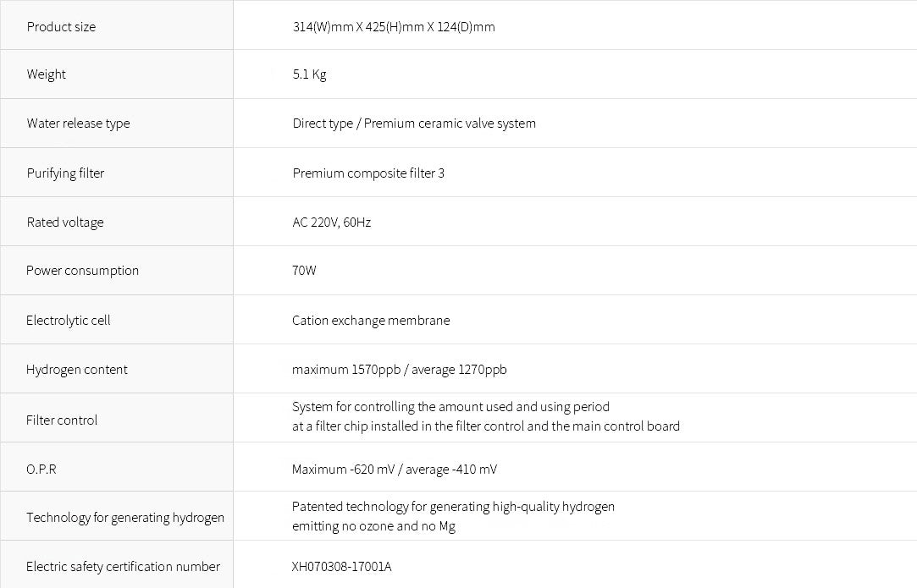Select the certification number XH070308-17001A
This screenshot has width=917, height=588.
point(342,567)
